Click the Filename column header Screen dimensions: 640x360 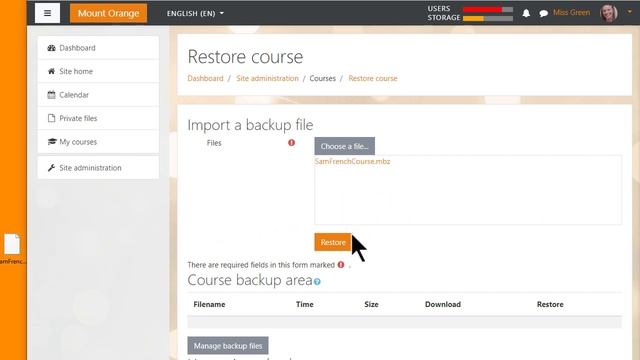tap(209, 304)
